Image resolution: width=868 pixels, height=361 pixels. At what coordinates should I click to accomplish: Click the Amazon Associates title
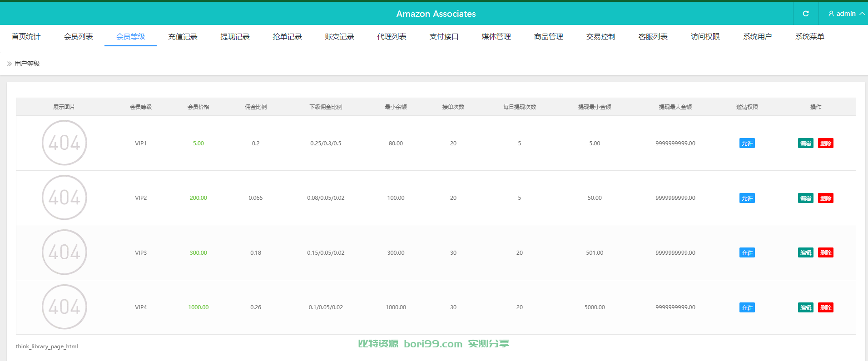click(436, 14)
